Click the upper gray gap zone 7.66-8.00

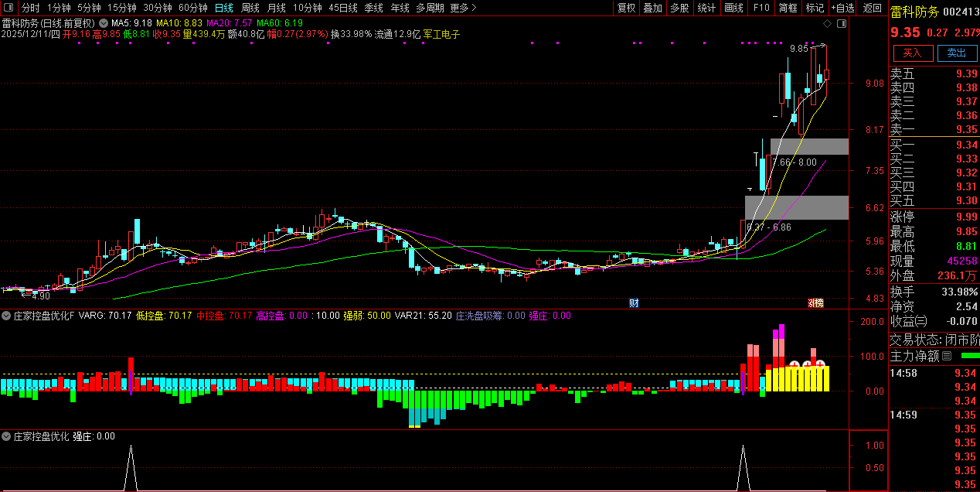(x=809, y=146)
